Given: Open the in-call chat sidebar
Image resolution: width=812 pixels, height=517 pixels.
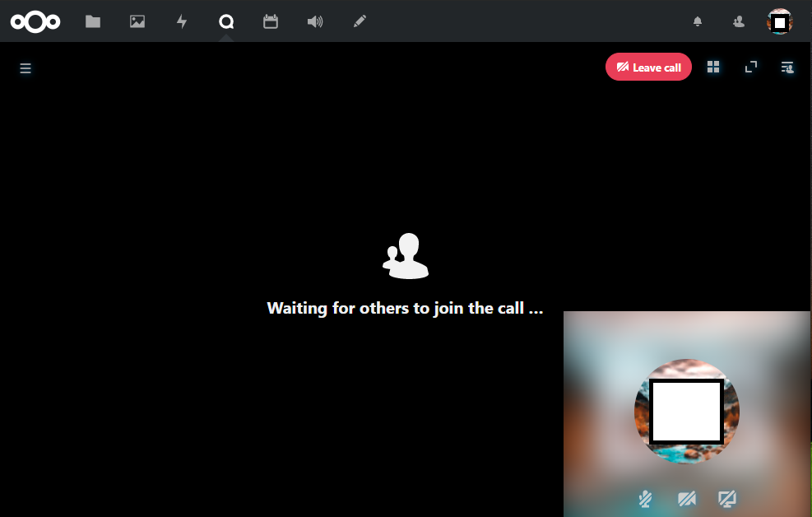Looking at the screenshot, I should click(x=786, y=68).
